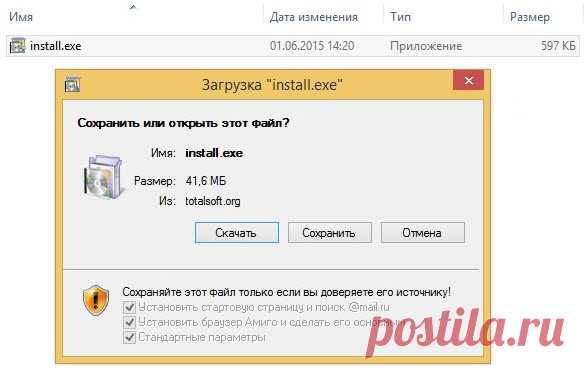This screenshot has width=584, height=369.
Task: Sort the file list by Имя column
Action: click(21, 17)
